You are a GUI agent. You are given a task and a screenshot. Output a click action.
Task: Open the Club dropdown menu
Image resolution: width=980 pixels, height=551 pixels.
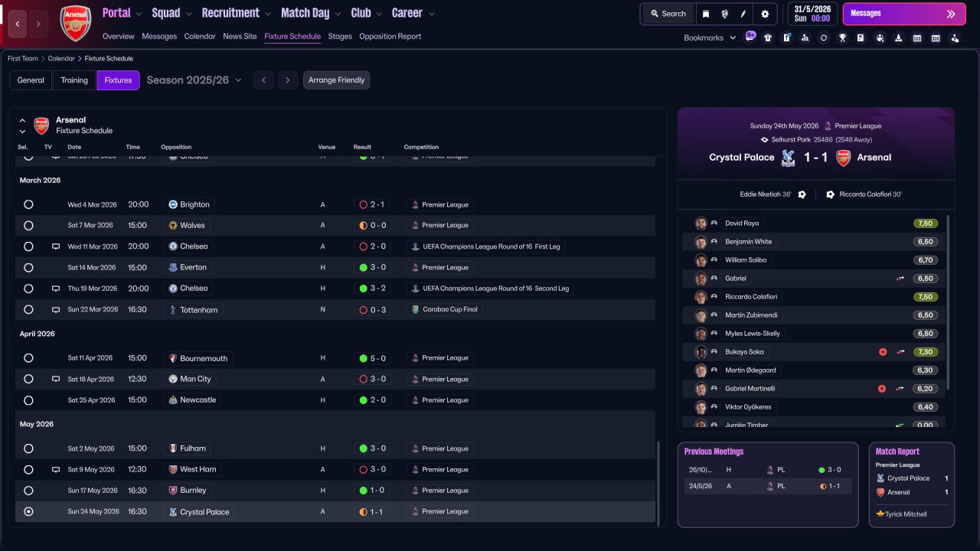[x=366, y=13]
